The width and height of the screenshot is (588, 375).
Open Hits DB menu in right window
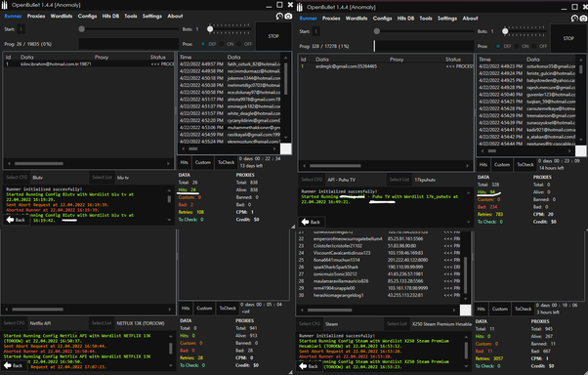tap(405, 19)
